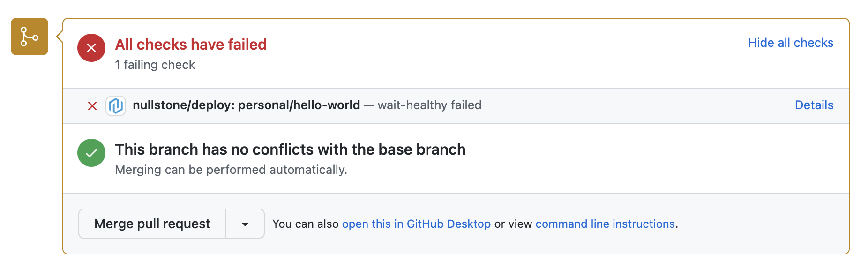Collapse checks with Hide all checks

790,43
